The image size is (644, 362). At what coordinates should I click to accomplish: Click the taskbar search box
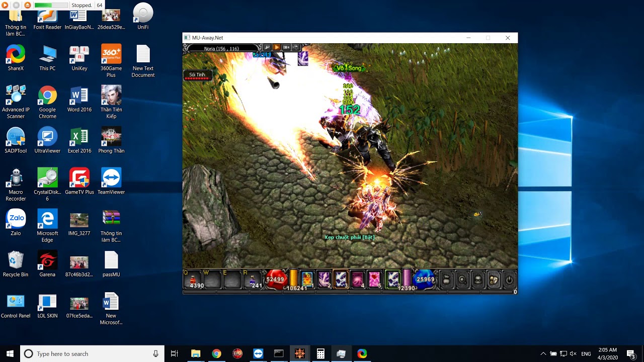click(x=92, y=353)
